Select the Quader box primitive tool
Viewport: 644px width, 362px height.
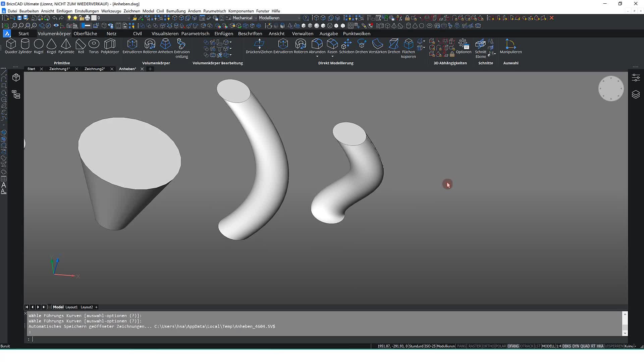tap(11, 46)
